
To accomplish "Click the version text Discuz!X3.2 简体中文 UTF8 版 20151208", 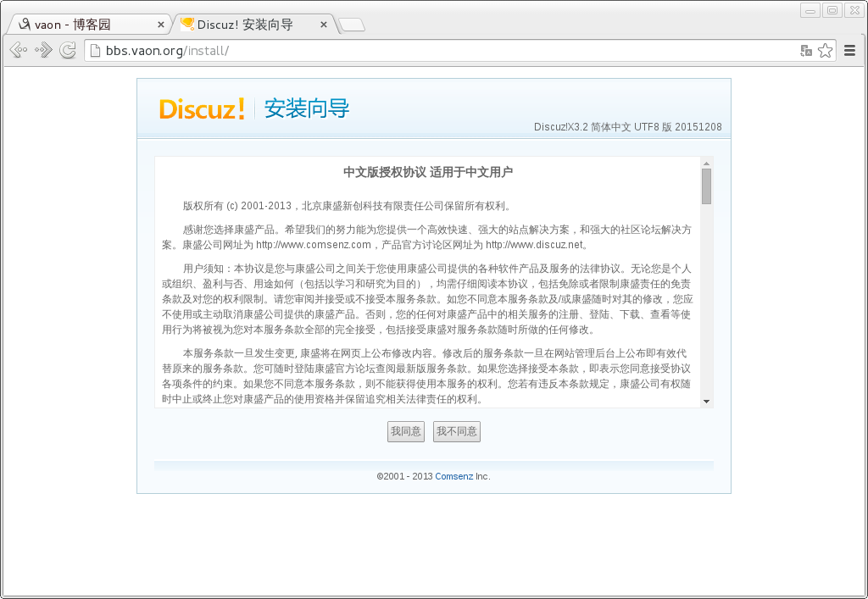I will coord(628,126).
